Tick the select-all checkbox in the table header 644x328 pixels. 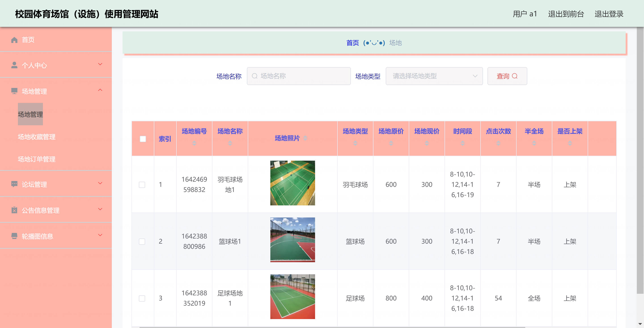[x=143, y=139]
